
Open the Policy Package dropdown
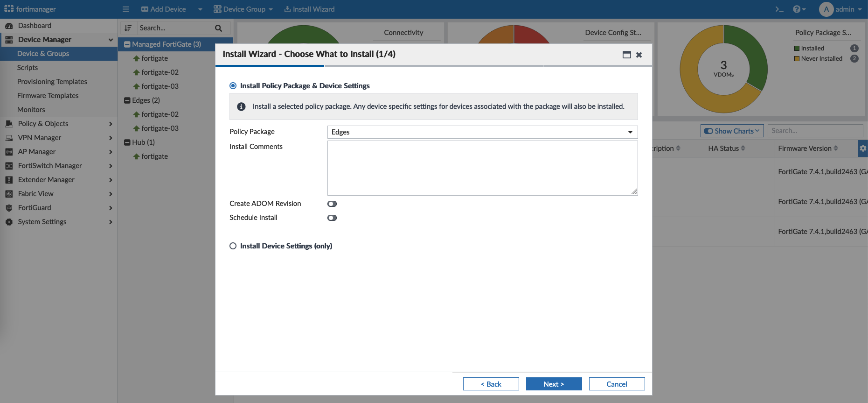pyautogui.click(x=482, y=132)
